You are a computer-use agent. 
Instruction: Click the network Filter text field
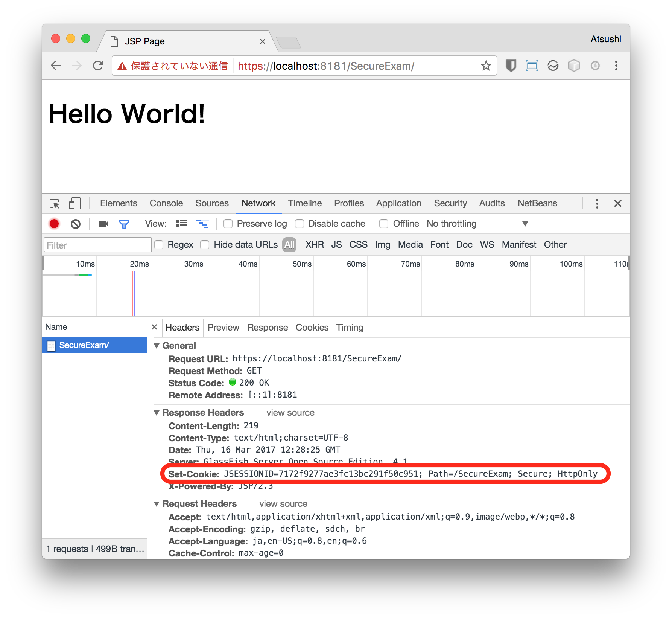click(x=97, y=245)
